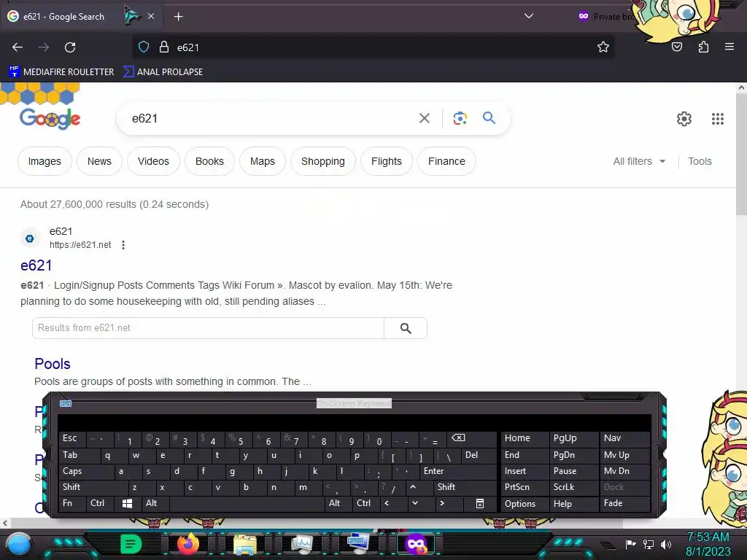The width and height of the screenshot is (747, 560).
Task: Click the Windows logo key on keyboard
Action: [x=127, y=503]
